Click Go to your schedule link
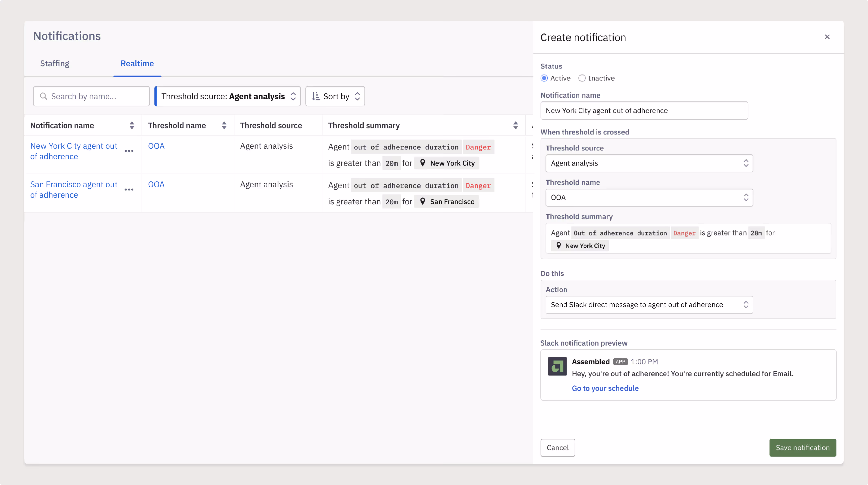 pos(605,388)
